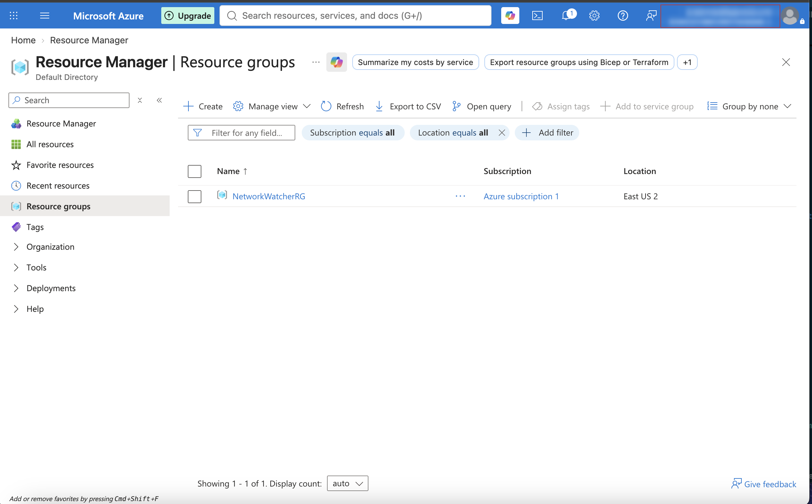Close the Resource groups blade
This screenshot has height=504, width=812.
tap(786, 62)
